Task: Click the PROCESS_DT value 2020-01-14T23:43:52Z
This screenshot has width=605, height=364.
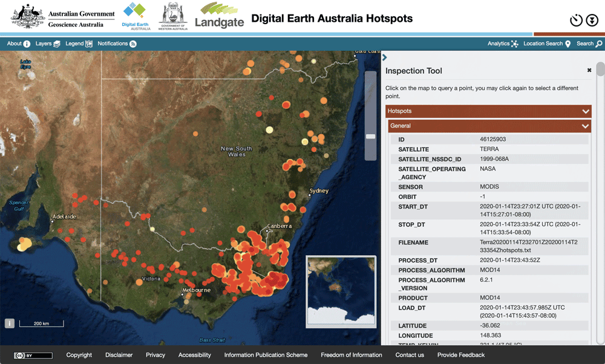Action: click(509, 260)
